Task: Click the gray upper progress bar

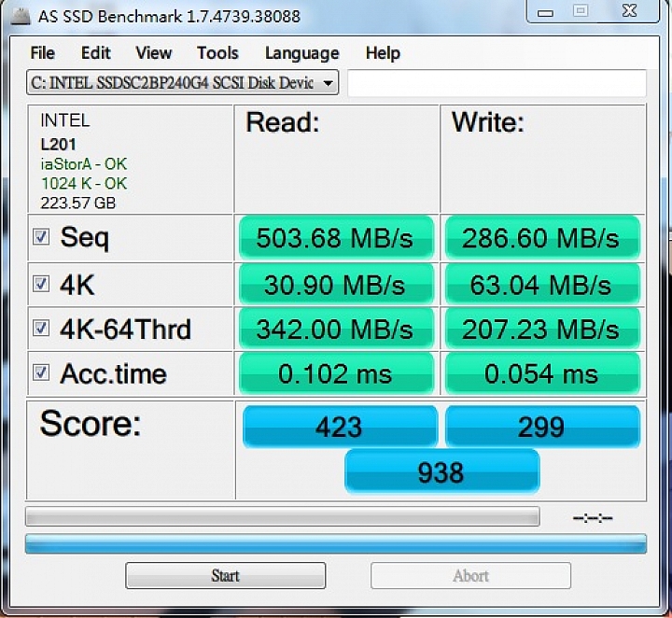Action: tap(283, 516)
